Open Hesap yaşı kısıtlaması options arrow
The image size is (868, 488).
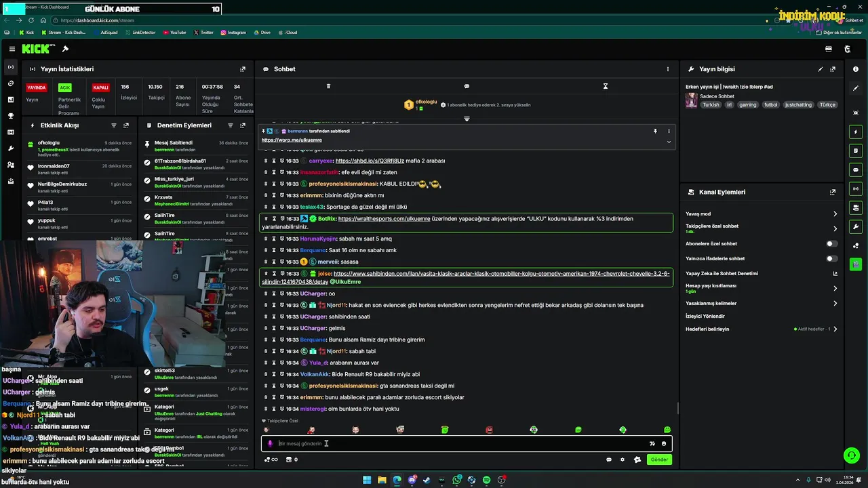coord(835,288)
